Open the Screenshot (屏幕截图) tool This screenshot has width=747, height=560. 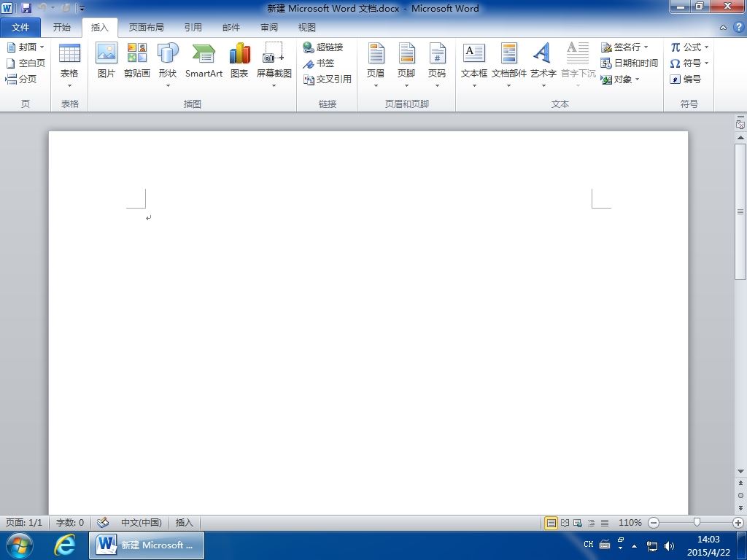click(274, 66)
